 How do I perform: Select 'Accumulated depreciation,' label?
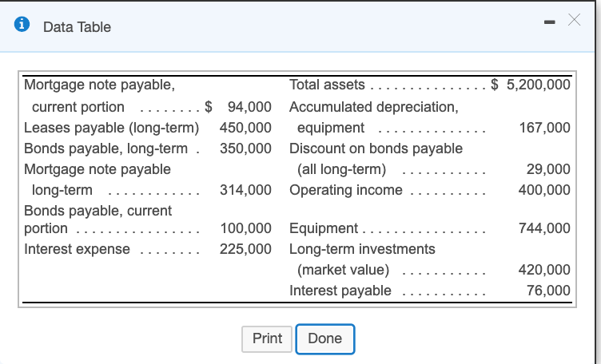pos(374,107)
